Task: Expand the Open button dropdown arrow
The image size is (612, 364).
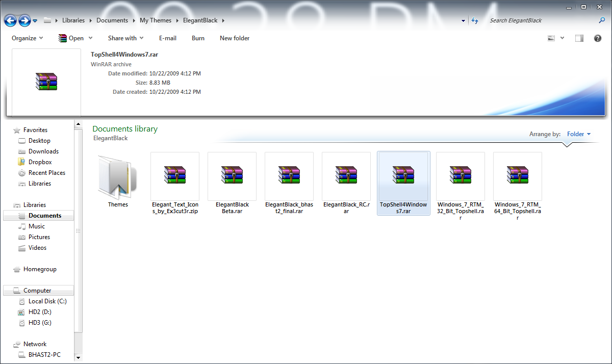Action: (91, 38)
